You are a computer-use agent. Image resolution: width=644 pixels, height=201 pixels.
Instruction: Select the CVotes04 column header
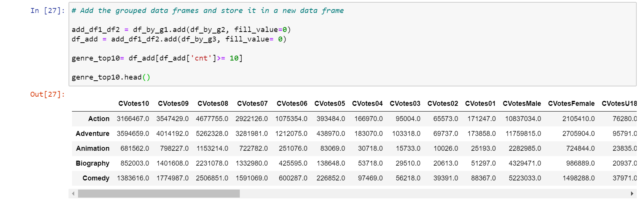point(367,104)
